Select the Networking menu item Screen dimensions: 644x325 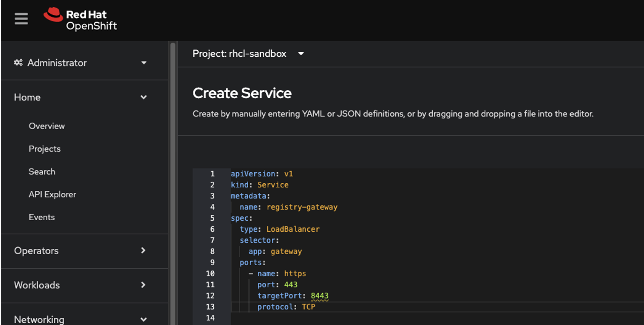39,319
